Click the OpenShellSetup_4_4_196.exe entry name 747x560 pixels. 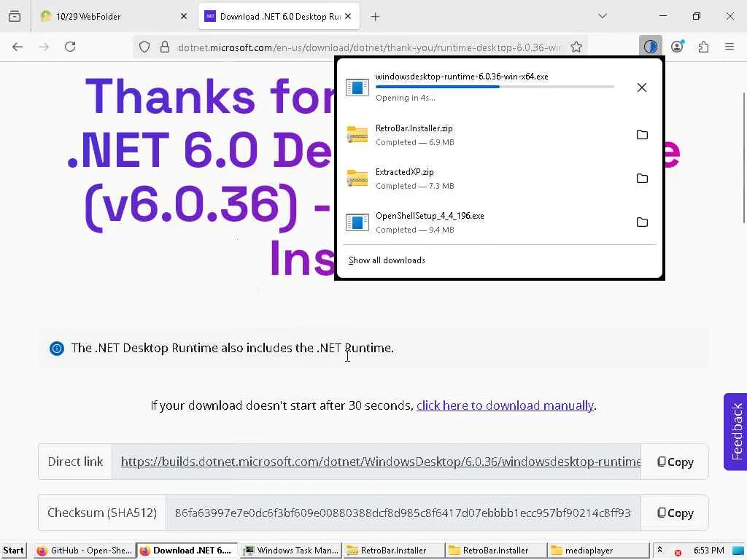tap(430, 216)
